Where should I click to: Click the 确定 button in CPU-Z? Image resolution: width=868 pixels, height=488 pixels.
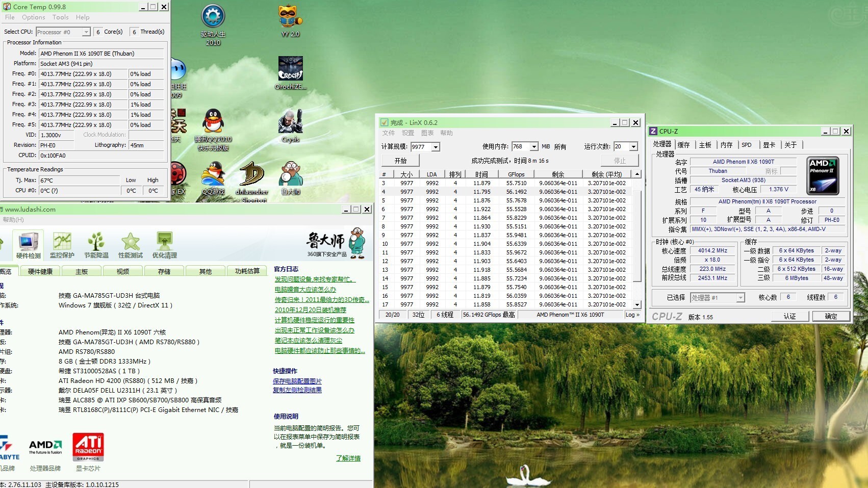pos(831,316)
